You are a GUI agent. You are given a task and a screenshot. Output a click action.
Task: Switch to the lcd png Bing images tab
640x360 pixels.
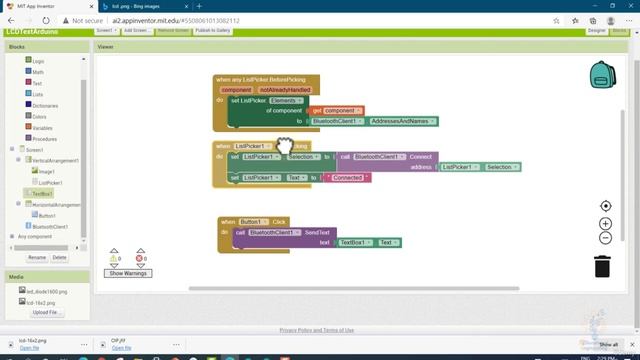[x=145, y=6]
